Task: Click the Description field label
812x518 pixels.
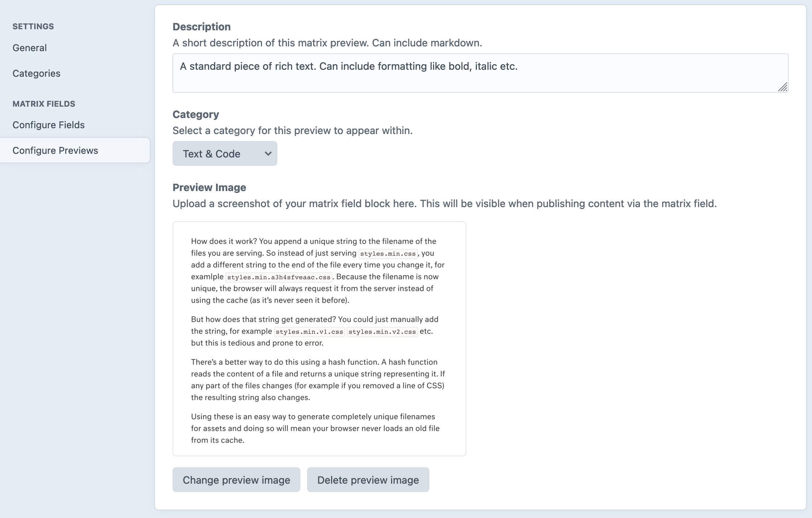Action: [202, 27]
